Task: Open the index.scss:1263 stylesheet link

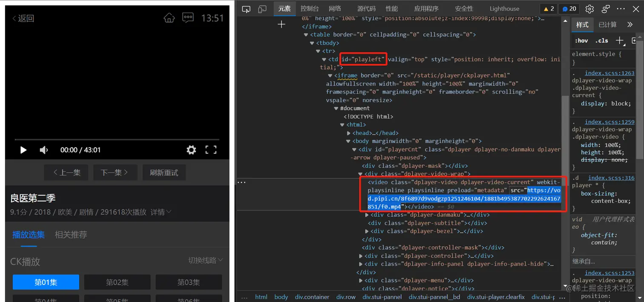Action: [609, 73]
